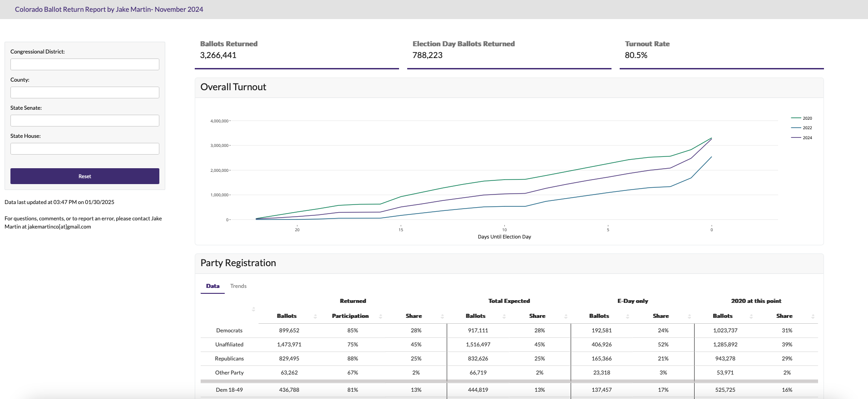868x399 pixels.
Task: Click the Colorado Ballot Return Report title
Action: coord(109,10)
